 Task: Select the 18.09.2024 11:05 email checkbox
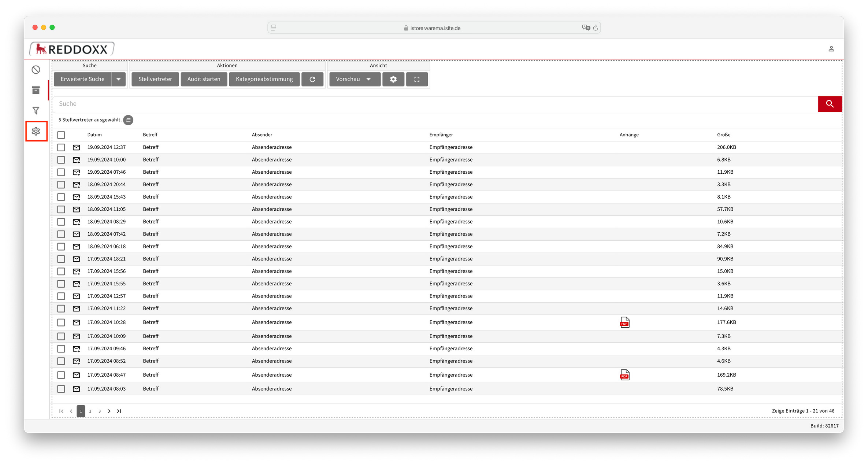tap(61, 209)
